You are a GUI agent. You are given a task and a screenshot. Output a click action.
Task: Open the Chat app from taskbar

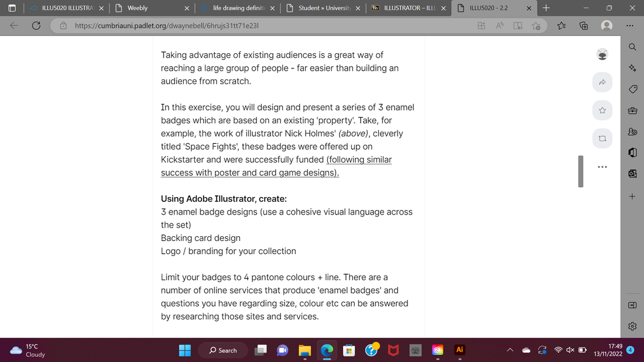[283, 350]
